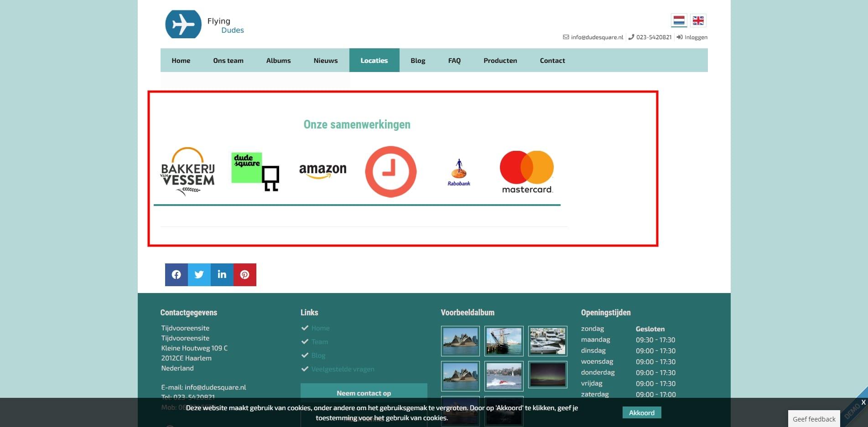Open the tall ship album thumbnail
Viewport: 868px width, 427px height.
pyautogui.click(x=504, y=341)
